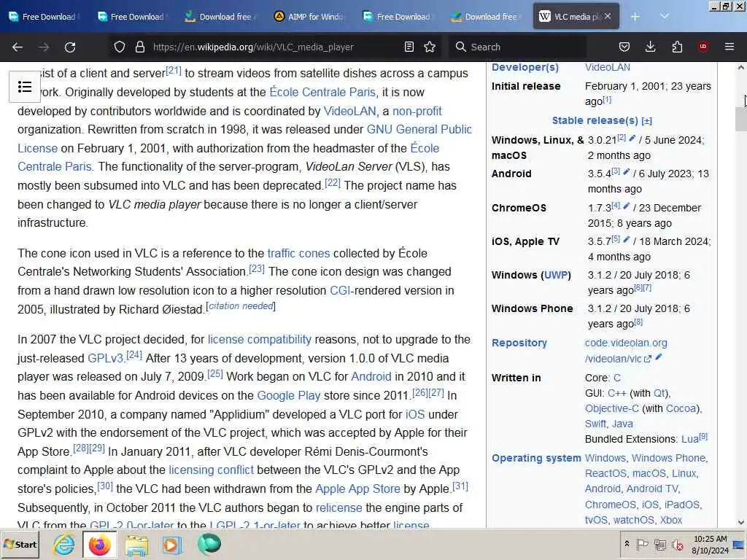Click the Start button
Screen dimensions: 747x560
[20, 544]
